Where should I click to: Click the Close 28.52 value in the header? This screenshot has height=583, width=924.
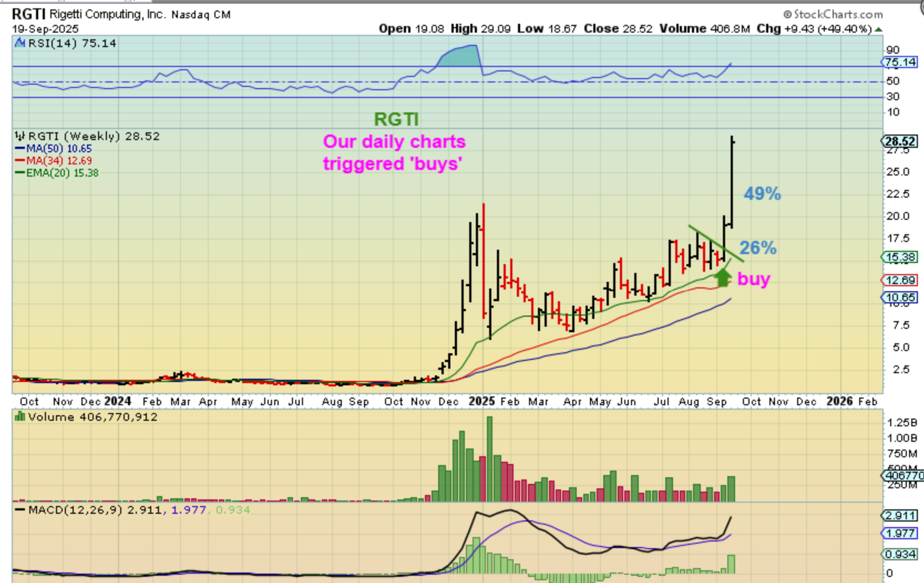coord(618,29)
